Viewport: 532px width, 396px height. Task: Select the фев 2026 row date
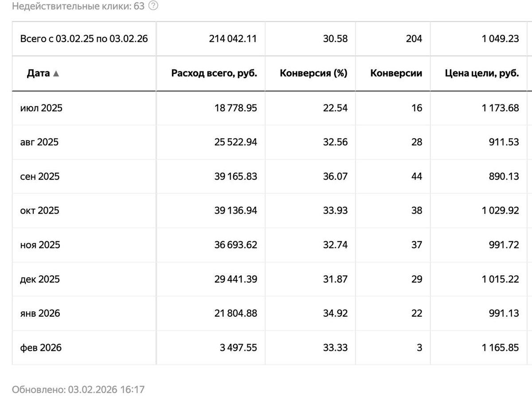click(x=41, y=348)
